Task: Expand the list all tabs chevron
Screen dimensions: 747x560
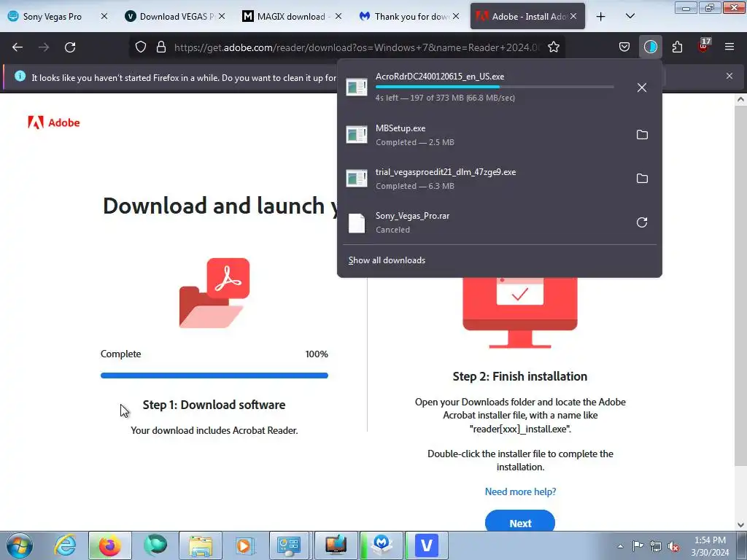Action: pos(630,17)
